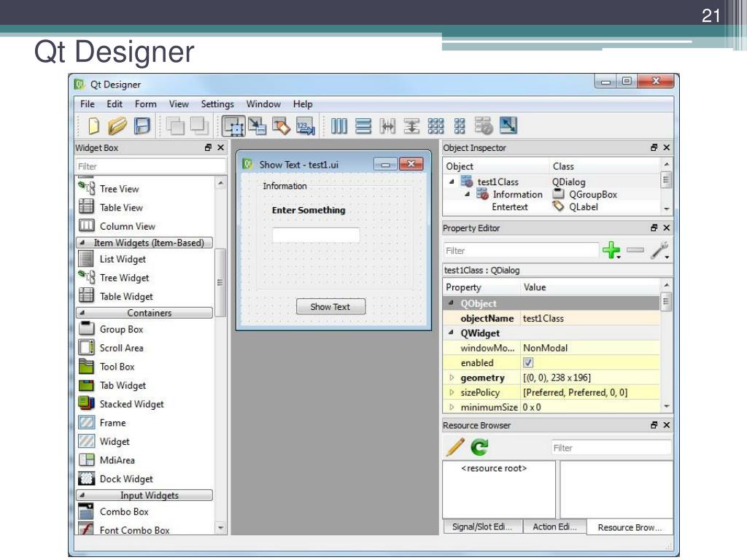Image resolution: width=747 pixels, height=560 pixels.
Task: Collapse the QObject property group
Action: click(451, 303)
